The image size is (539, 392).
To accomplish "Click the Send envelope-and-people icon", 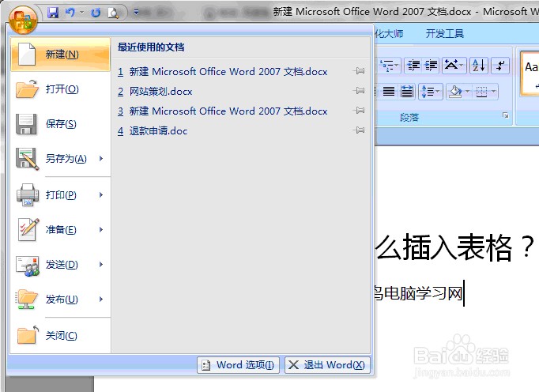I will pos(28,266).
